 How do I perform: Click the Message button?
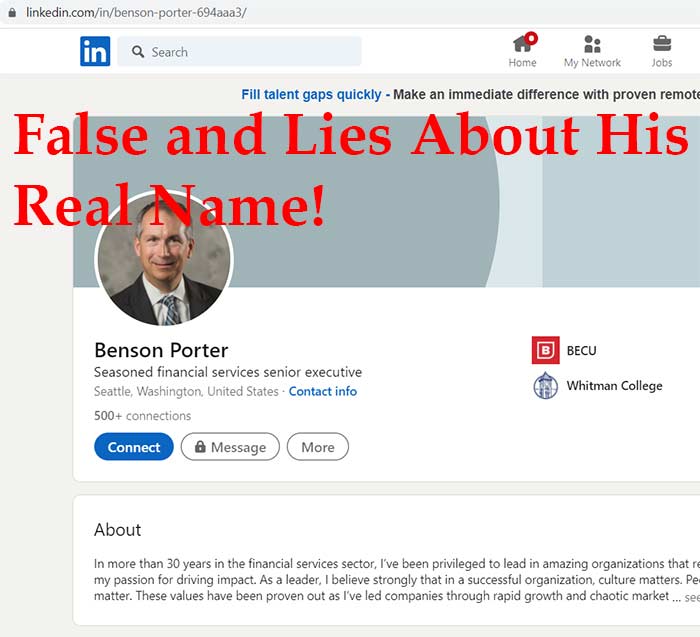pyautogui.click(x=230, y=447)
